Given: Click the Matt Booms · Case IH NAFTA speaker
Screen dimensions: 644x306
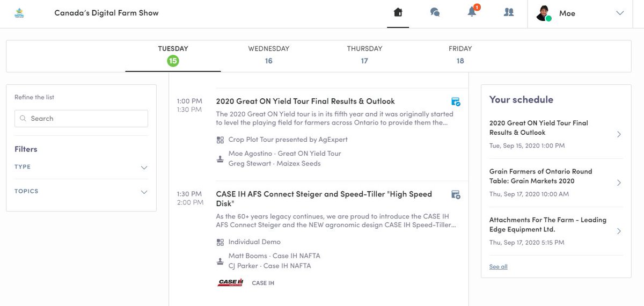Looking at the screenshot, I should click(274, 256).
